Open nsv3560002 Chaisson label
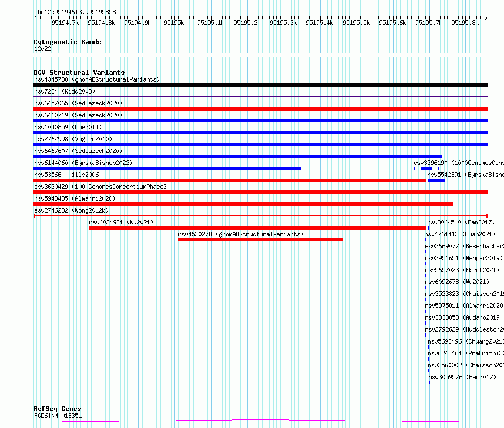The width and height of the screenshot is (504, 428). [x=465, y=365]
